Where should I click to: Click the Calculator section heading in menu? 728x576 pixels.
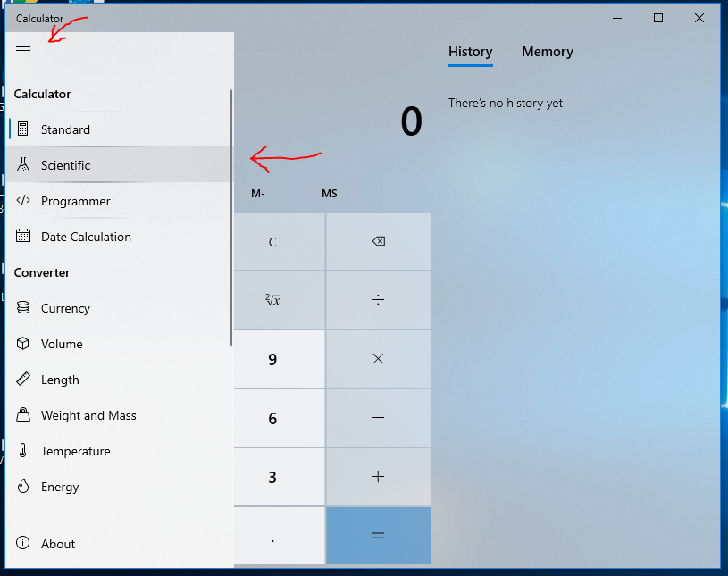click(42, 94)
